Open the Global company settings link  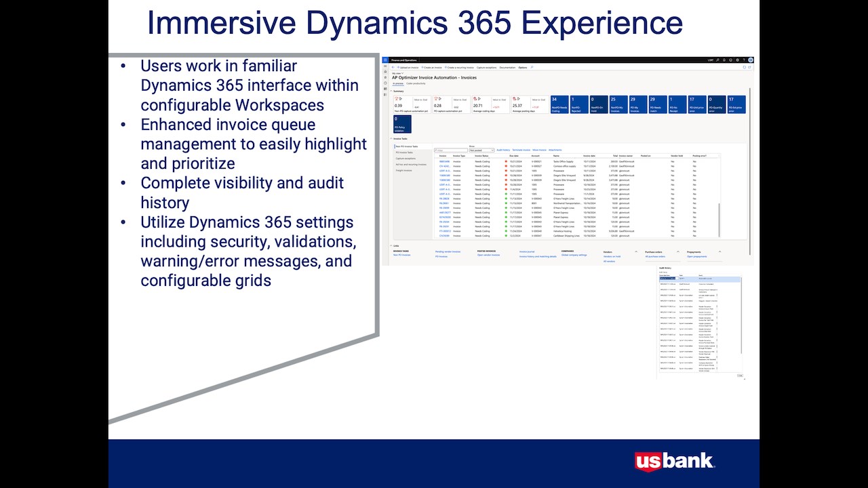coord(574,256)
